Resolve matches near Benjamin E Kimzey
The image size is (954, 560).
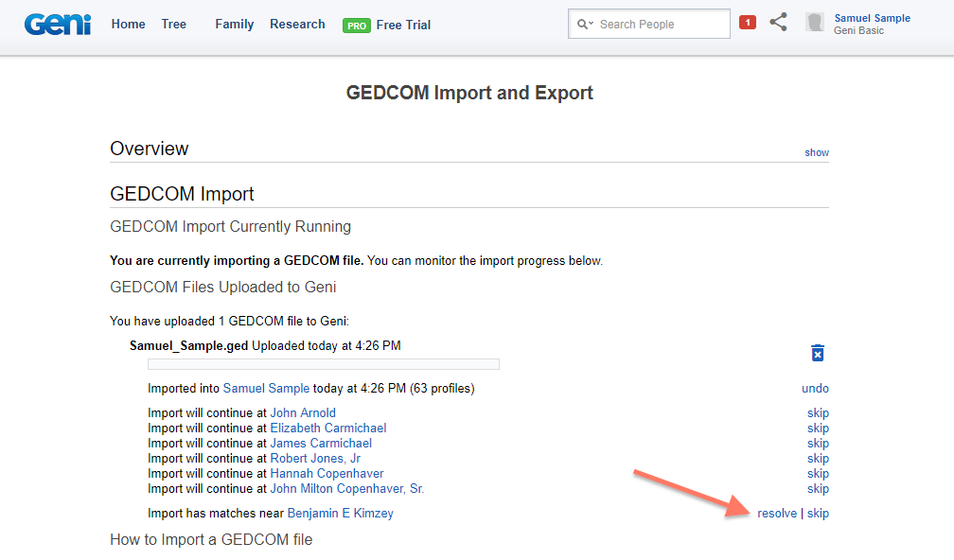tap(777, 514)
